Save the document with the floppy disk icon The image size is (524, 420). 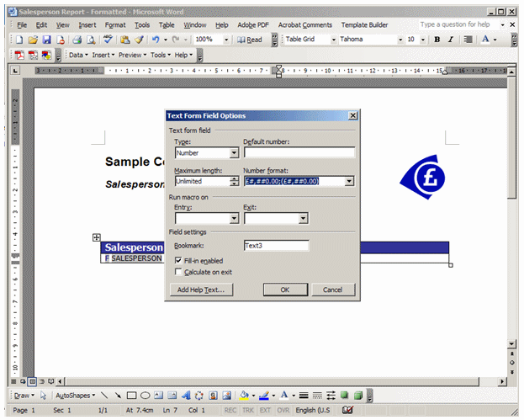tap(46, 40)
